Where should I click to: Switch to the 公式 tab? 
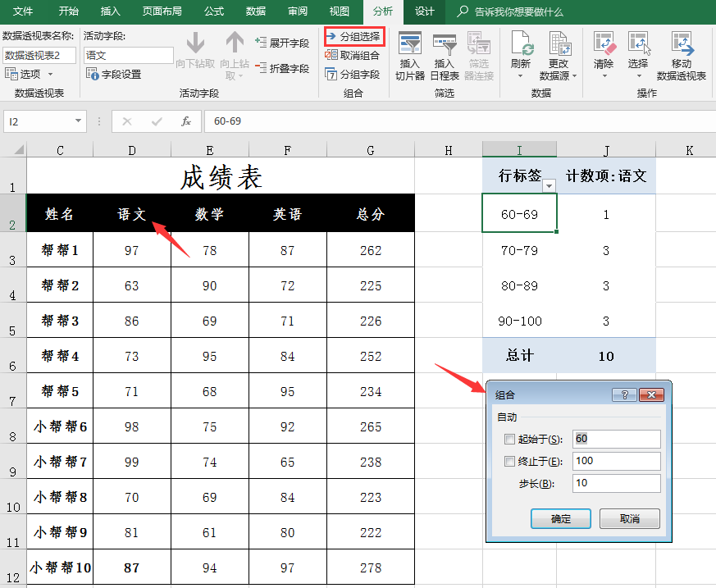tap(214, 11)
